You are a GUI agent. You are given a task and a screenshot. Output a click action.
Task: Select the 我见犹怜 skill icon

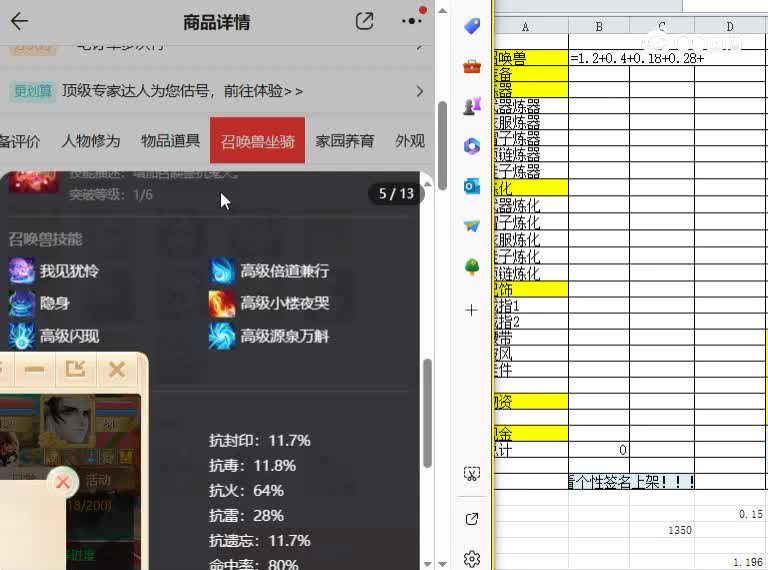(x=22, y=271)
